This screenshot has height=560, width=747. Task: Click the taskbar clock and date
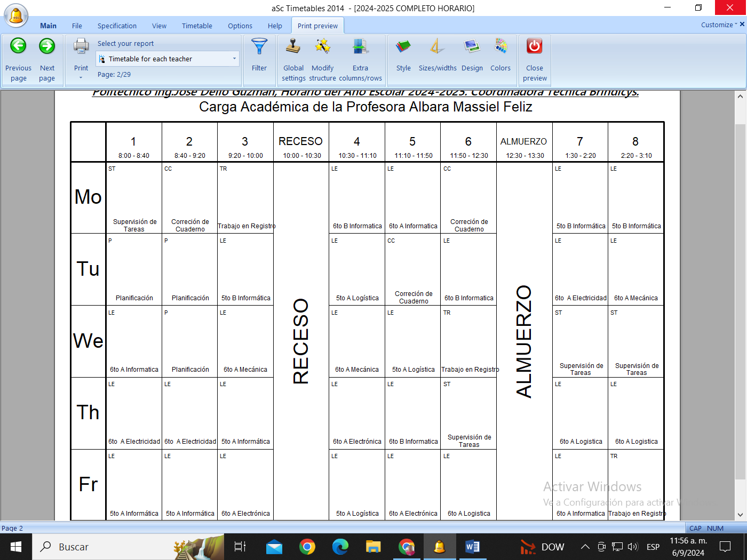(x=688, y=547)
